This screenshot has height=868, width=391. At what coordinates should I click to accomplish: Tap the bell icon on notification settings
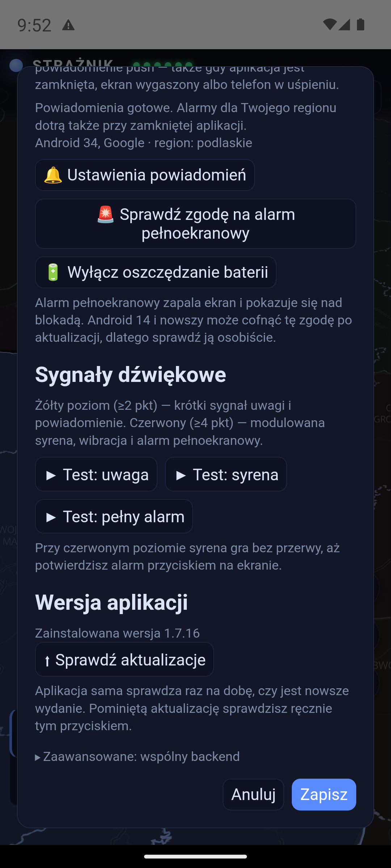point(53,175)
